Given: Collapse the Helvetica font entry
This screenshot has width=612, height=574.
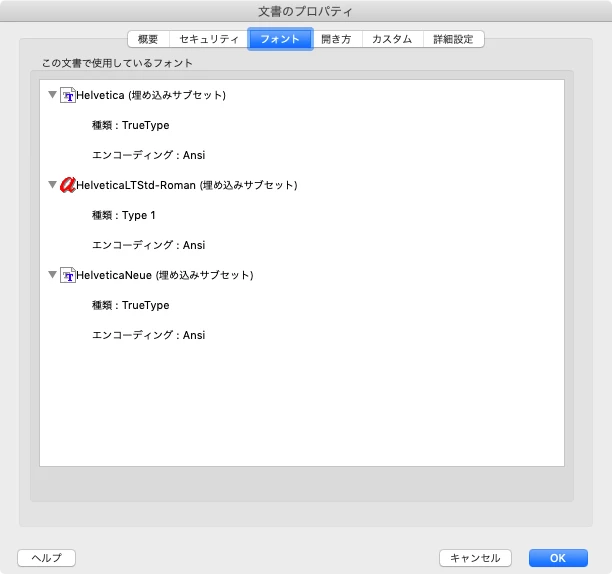Looking at the screenshot, I should click(x=52, y=95).
